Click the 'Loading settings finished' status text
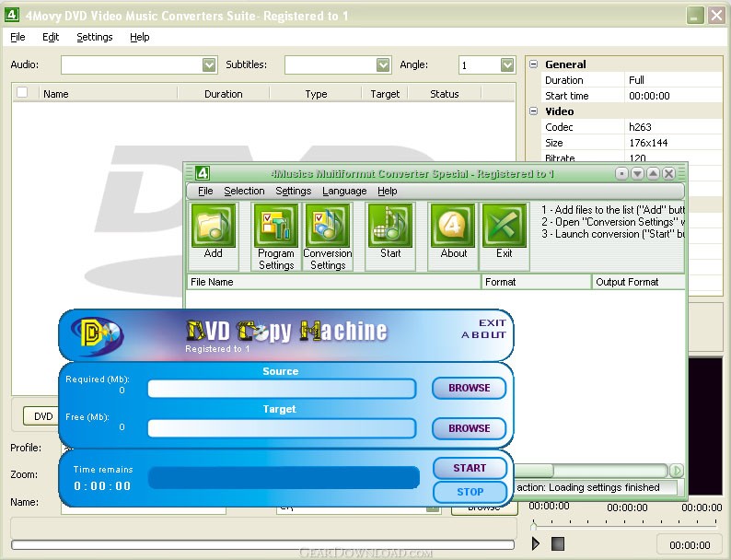Viewport: 731px width, 560px height. (x=604, y=487)
